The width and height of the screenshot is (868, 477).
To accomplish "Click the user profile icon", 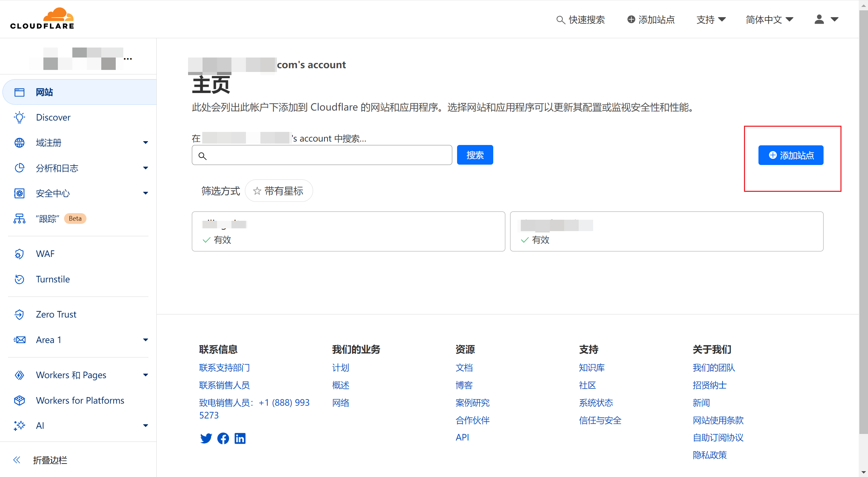I will [x=819, y=19].
